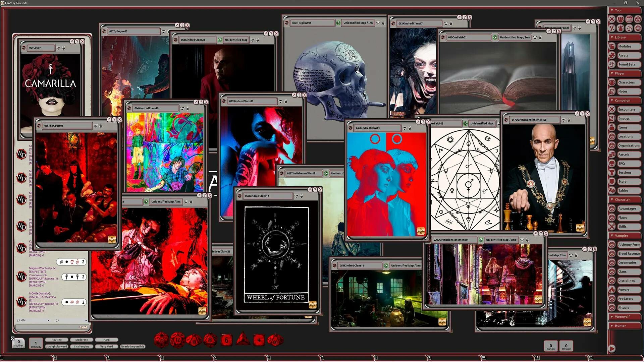This screenshot has width=644, height=362.
Task: Open the Sound Sets panel
Action: click(627, 64)
